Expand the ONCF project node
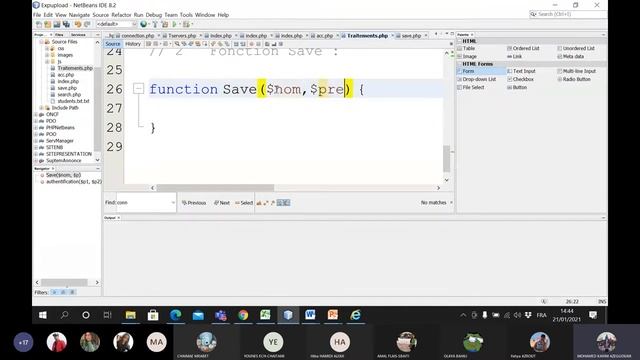This screenshot has height=360, width=640. click(x=36, y=115)
